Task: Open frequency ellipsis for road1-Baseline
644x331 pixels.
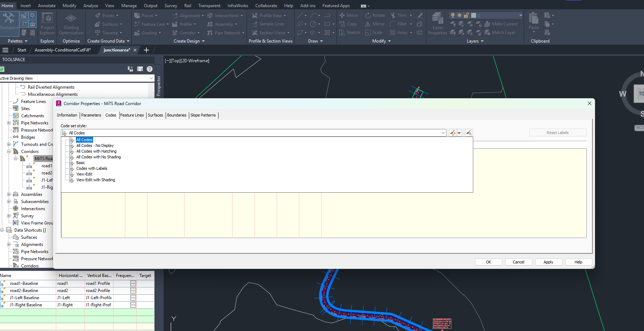Action: 133,283
